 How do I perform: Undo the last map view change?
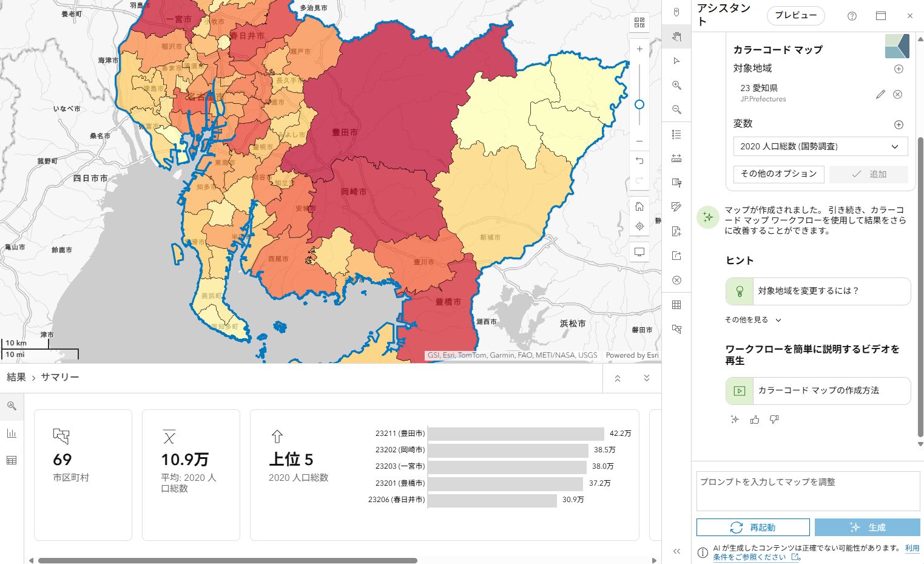(x=639, y=161)
